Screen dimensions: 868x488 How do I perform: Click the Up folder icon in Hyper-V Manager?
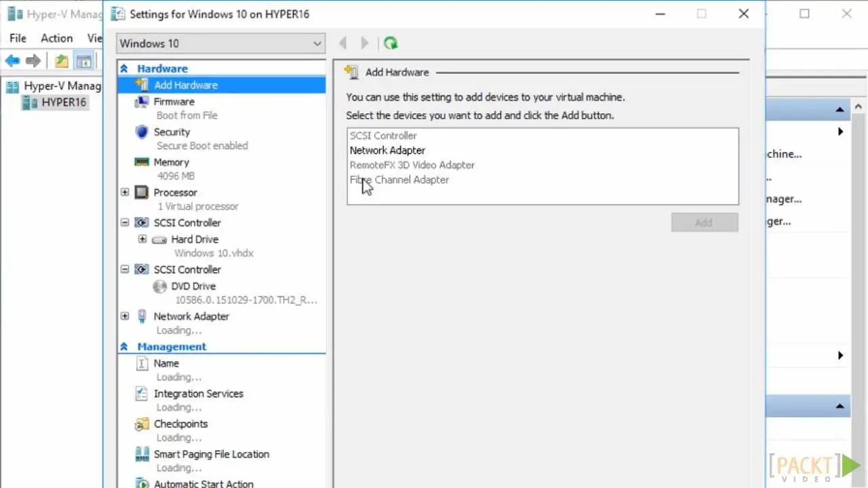tap(62, 62)
